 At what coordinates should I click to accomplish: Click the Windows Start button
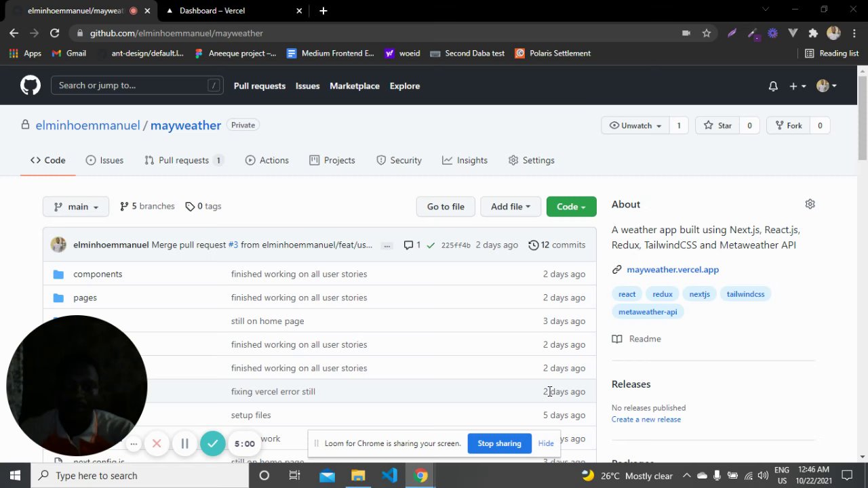click(15, 476)
